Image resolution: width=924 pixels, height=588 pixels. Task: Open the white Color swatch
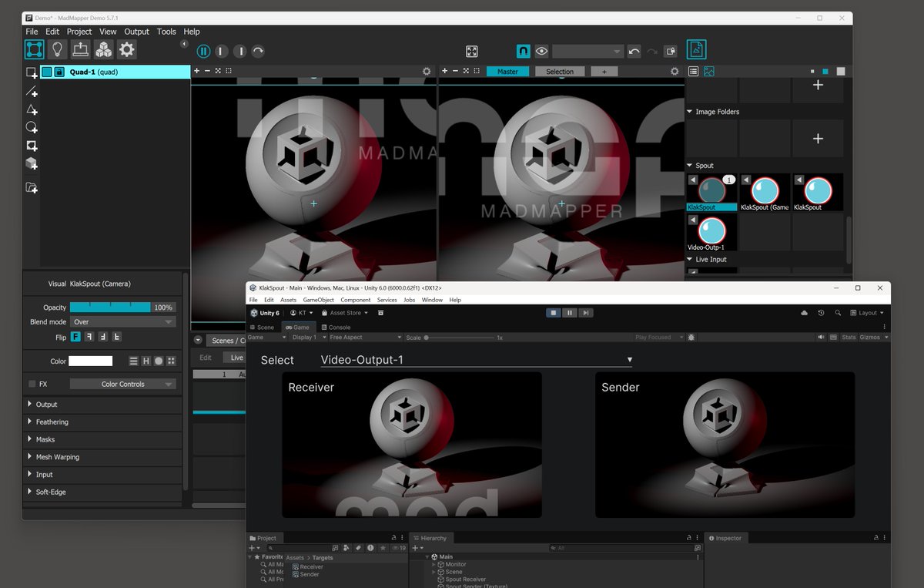91,361
